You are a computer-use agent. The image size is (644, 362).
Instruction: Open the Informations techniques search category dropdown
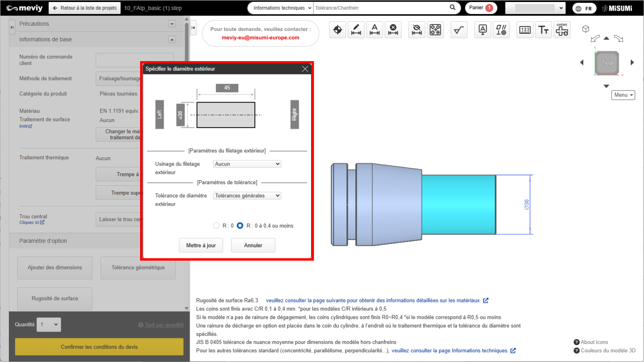(x=281, y=8)
